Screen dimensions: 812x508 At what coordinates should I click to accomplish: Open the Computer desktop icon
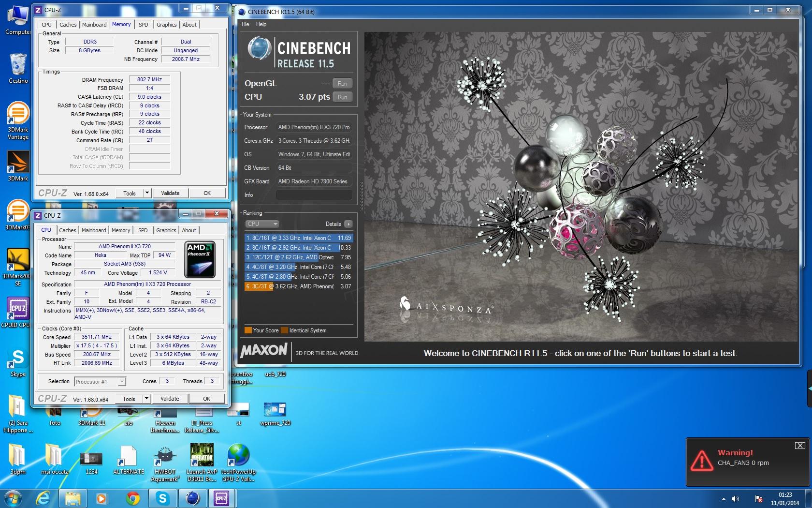pos(18,20)
